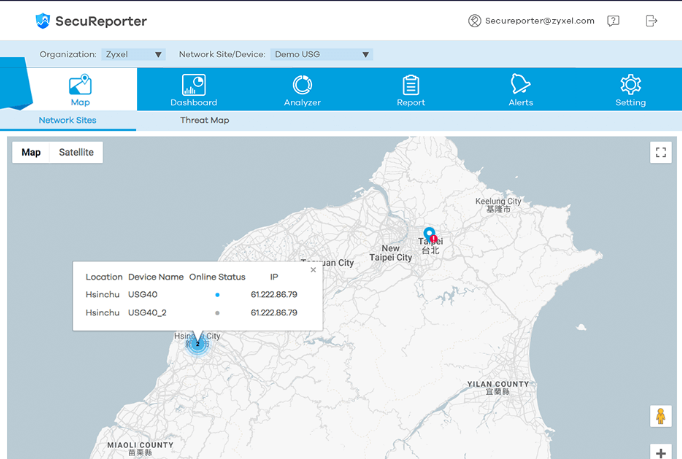Click the Hsinchu cluster marker with 2
682x459 pixels.
tap(197, 344)
